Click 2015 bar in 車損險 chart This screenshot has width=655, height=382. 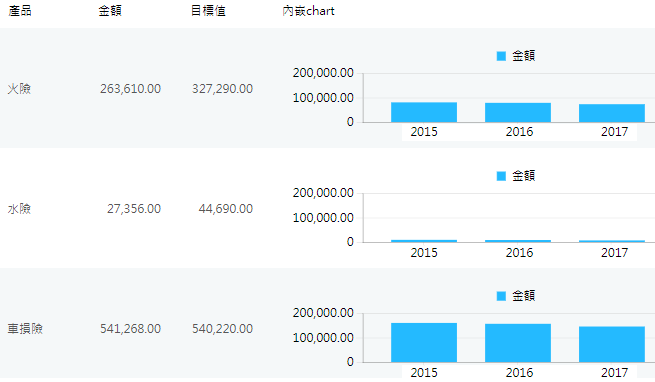click(424, 342)
